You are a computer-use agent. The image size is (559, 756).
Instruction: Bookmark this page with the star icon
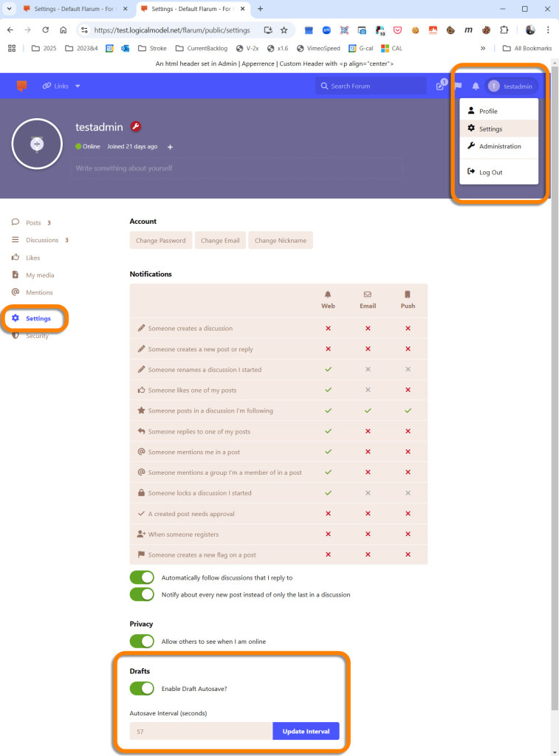tap(284, 30)
